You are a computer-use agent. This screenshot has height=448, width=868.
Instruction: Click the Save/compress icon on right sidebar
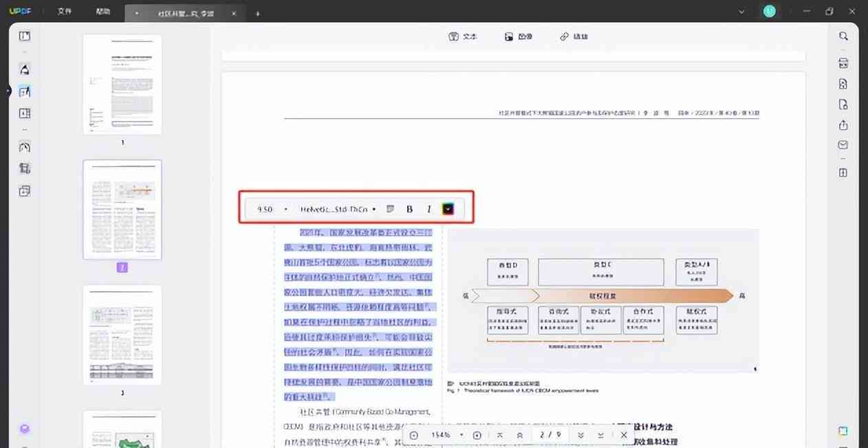(843, 172)
